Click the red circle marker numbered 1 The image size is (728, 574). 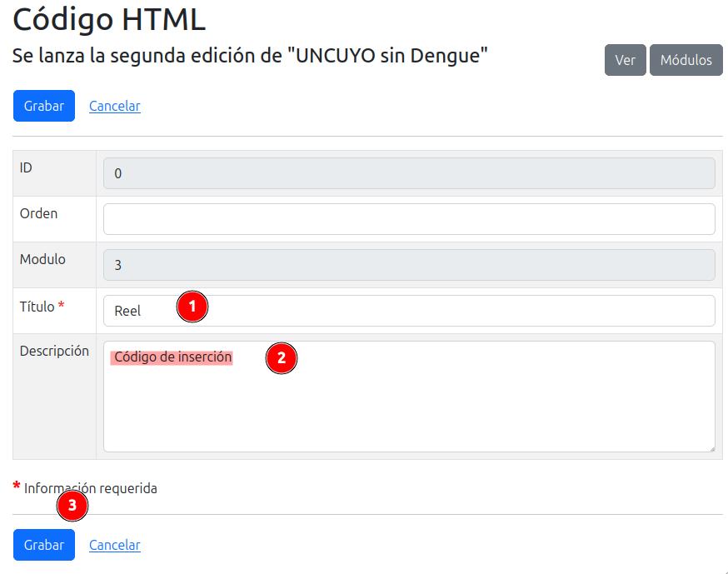(192, 307)
